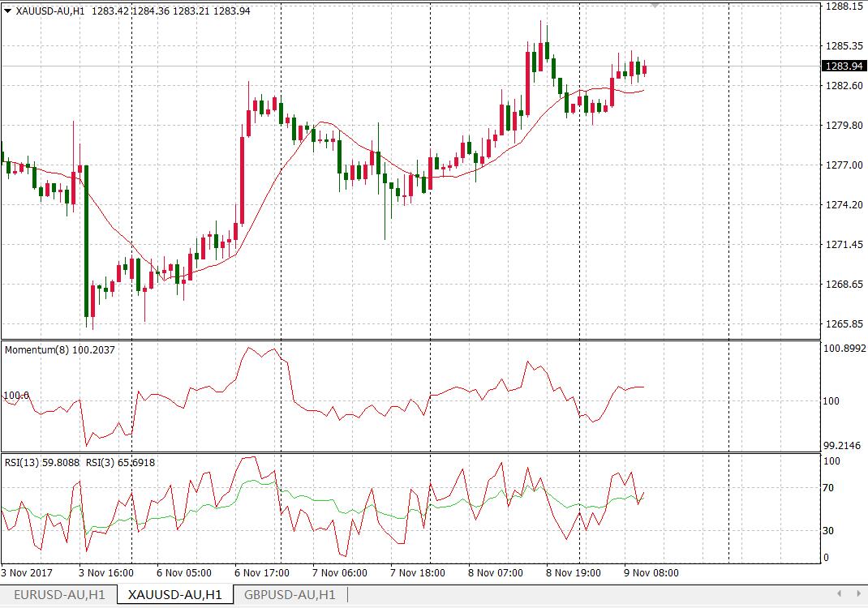Click Momentum scale maximum 100.8992
Image resolution: width=868 pixels, height=608 pixels.
pyautogui.click(x=844, y=349)
